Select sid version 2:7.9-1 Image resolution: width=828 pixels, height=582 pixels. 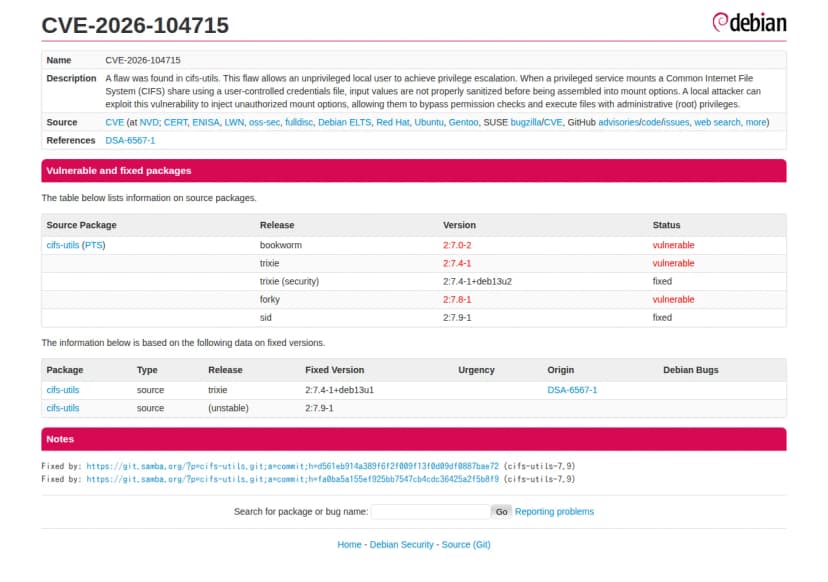click(457, 317)
